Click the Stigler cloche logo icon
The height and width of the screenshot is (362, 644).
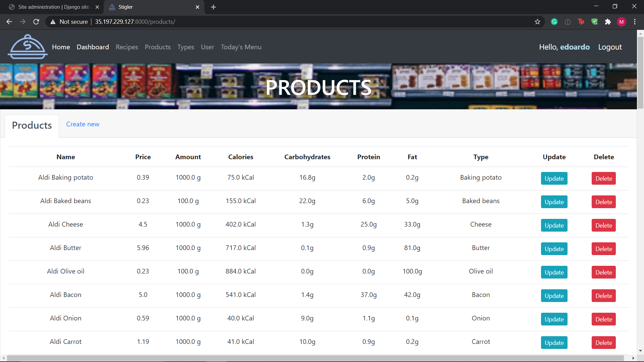28,47
